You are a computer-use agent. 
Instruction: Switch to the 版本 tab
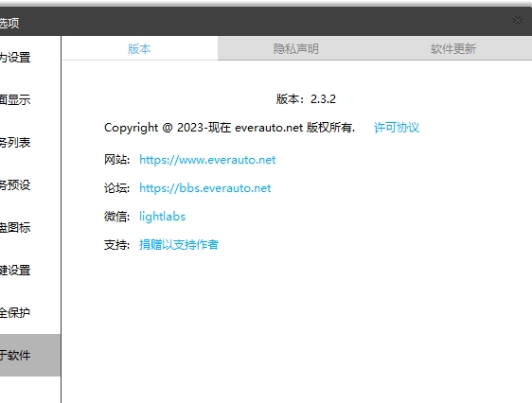click(x=139, y=48)
